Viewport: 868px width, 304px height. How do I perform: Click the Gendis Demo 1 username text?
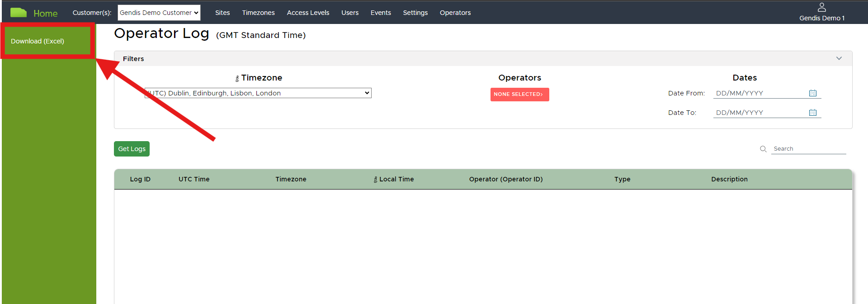click(821, 18)
